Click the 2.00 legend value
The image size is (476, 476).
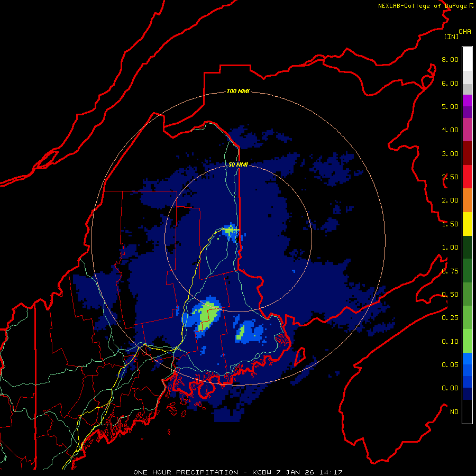click(x=450, y=200)
